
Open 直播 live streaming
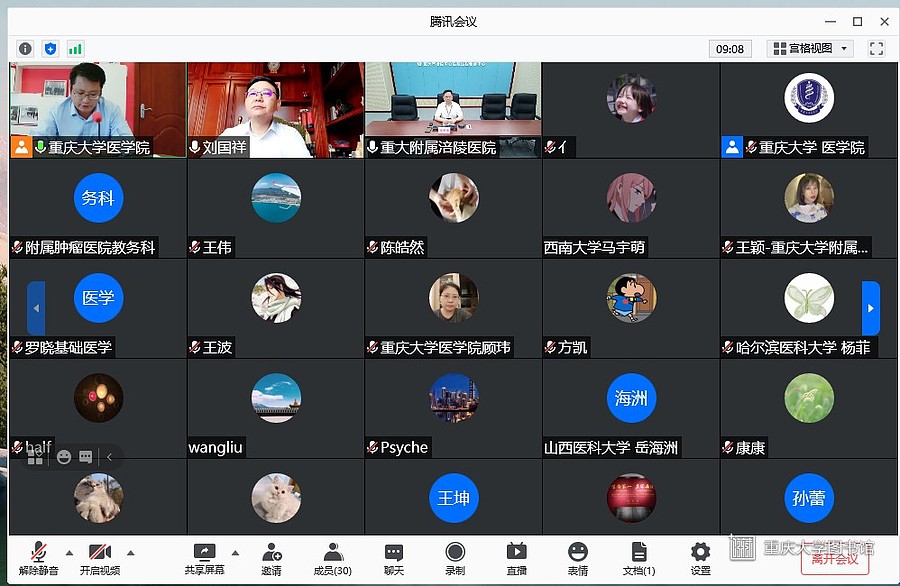[x=517, y=558]
